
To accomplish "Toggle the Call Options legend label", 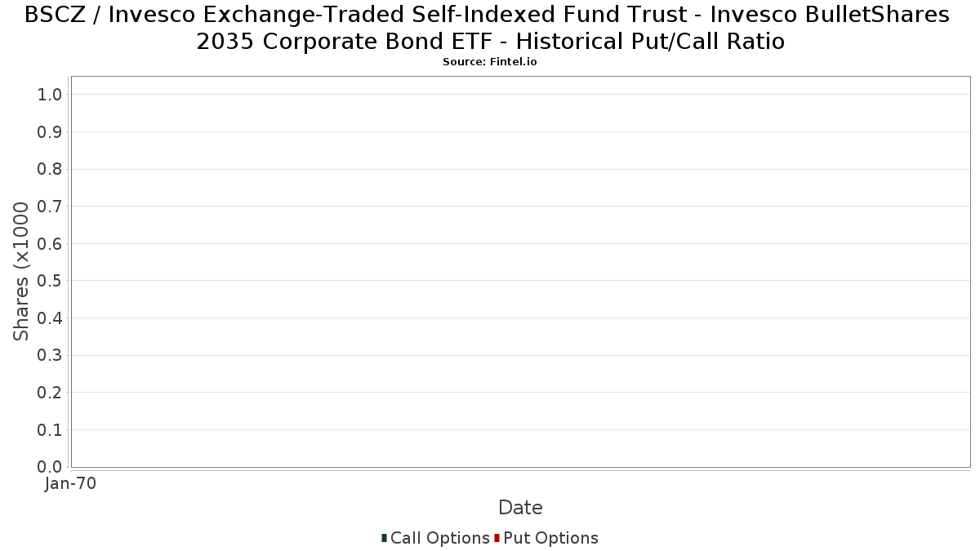I will point(439,538).
